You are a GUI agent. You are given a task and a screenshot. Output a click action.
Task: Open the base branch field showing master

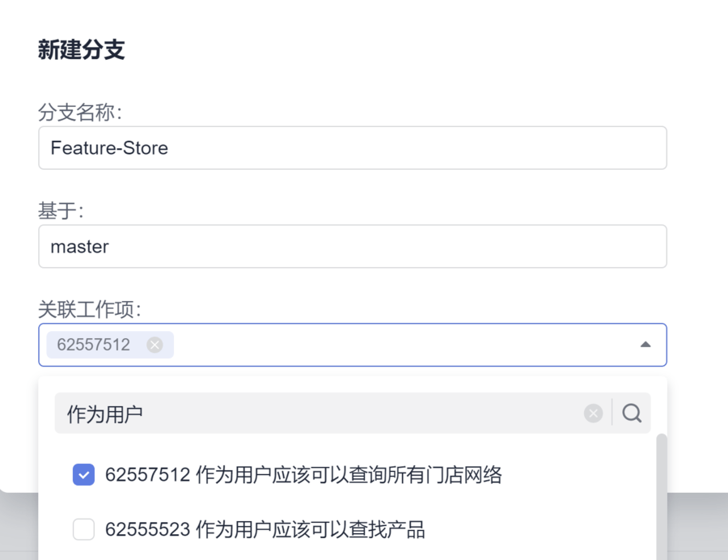(x=352, y=246)
